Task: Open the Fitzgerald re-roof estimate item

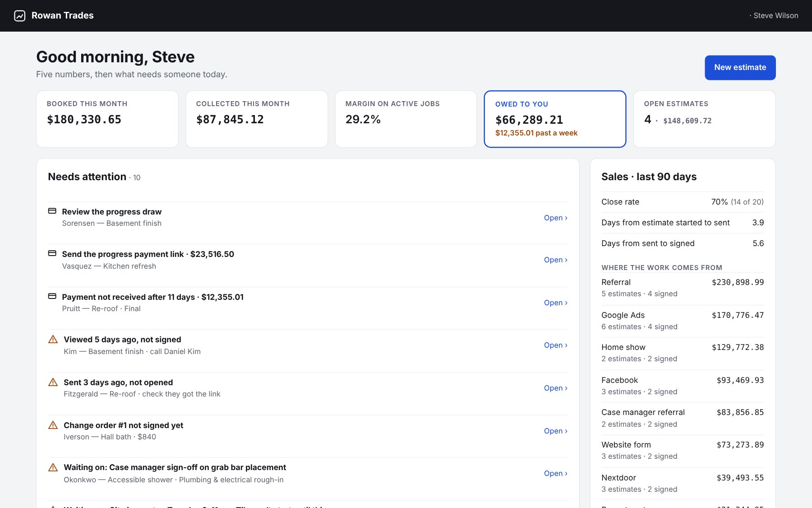Action: coord(555,388)
